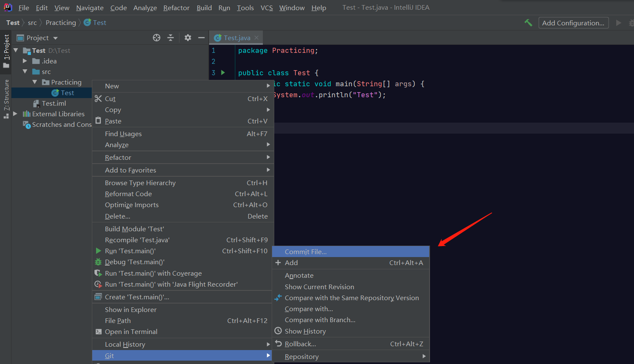Open the Edit menu

pos(42,8)
